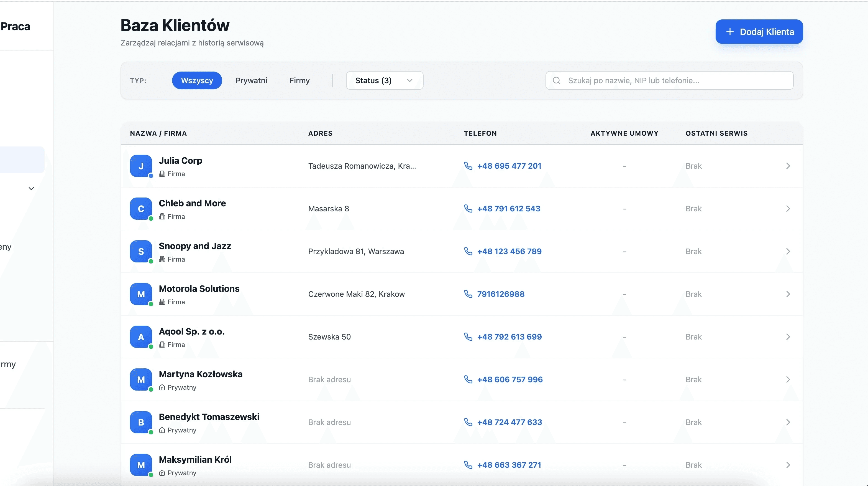
Task: Expand the sidebar chevron menu
Action: (31, 189)
